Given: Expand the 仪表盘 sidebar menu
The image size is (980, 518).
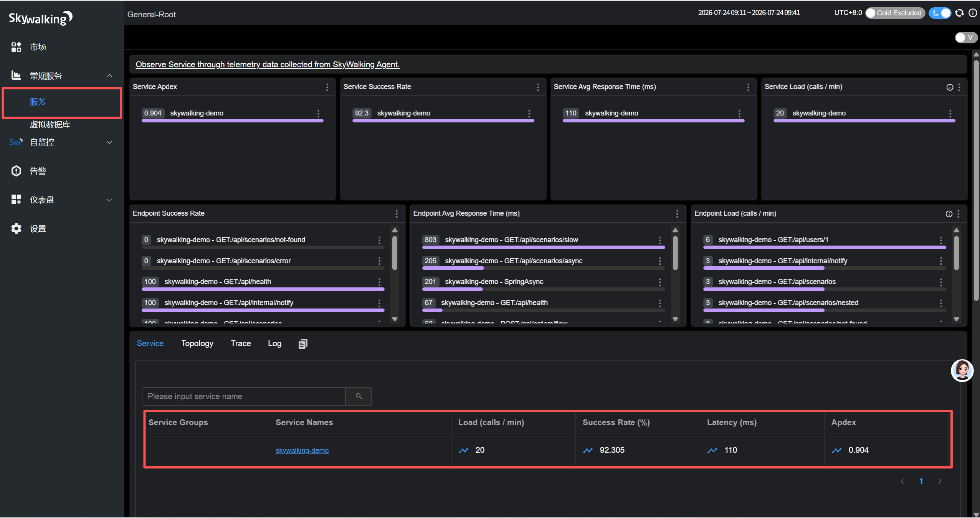Looking at the screenshot, I should coord(61,200).
